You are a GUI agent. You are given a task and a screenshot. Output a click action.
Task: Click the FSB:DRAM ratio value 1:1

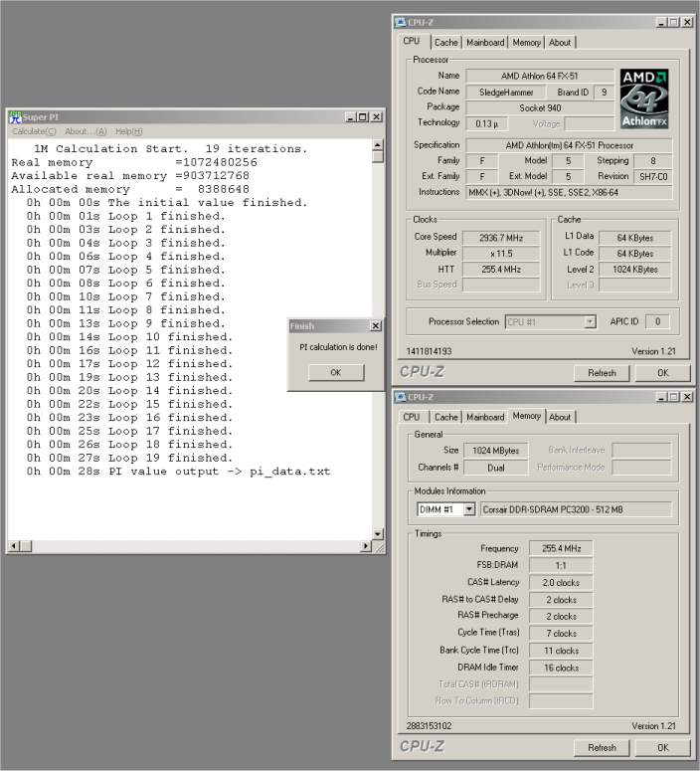(x=561, y=565)
